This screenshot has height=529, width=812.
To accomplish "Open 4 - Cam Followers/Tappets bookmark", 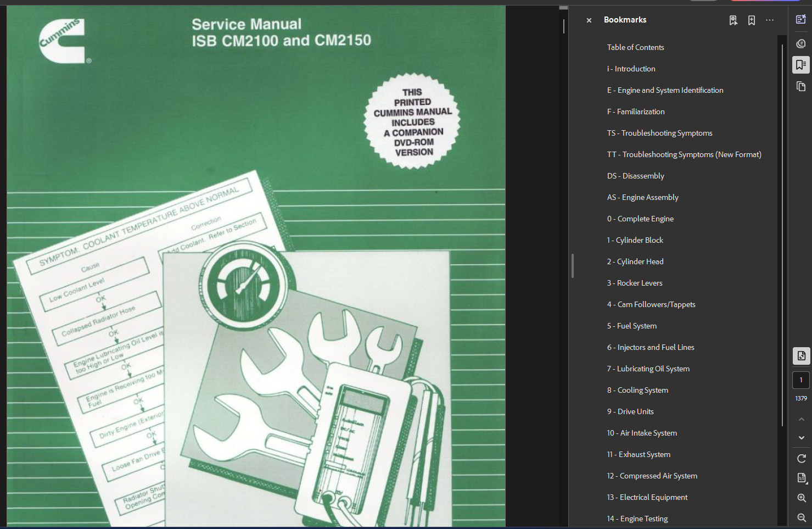I will (651, 304).
